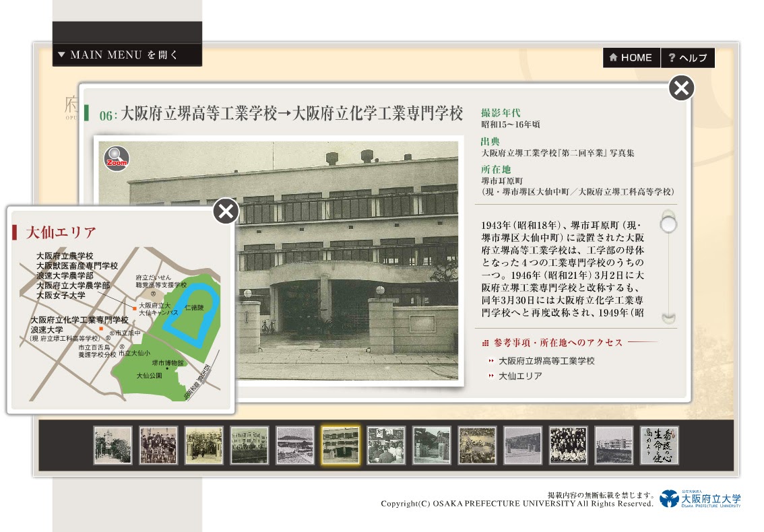Image resolution: width=764 pixels, height=532 pixels.
Task: Open the 大仙エリア access link
Action: pyautogui.click(x=520, y=376)
